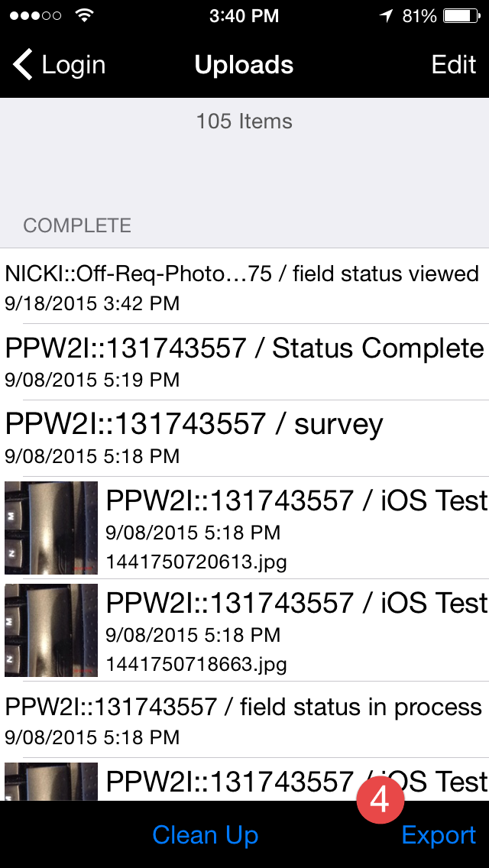Tap the red badge showing 4
Viewport: 489px width, 868px height.
tap(380, 800)
